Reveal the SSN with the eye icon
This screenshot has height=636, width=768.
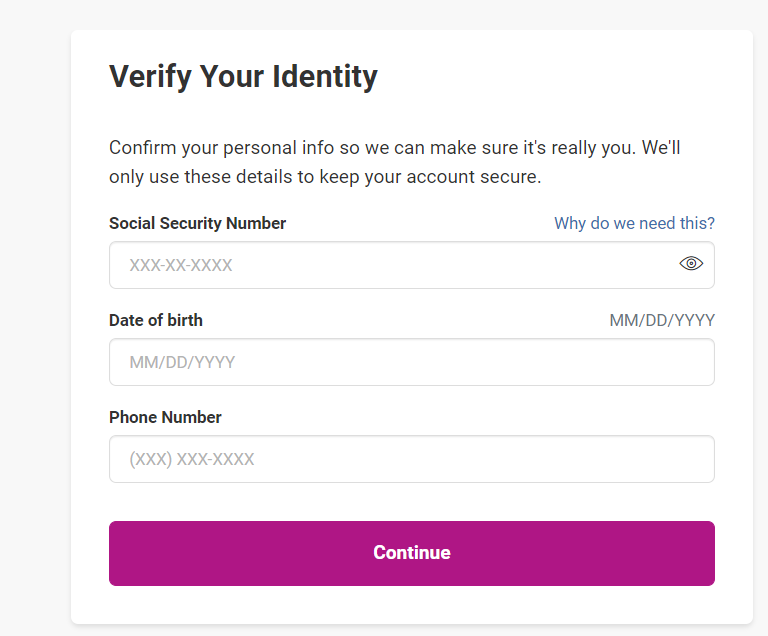[691, 264]
